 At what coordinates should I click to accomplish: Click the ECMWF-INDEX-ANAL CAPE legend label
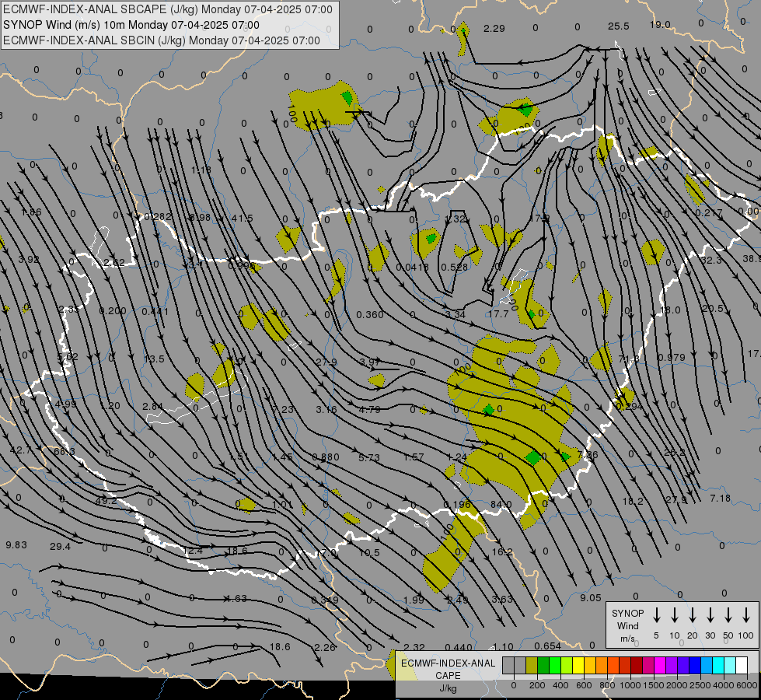(448, 675)
